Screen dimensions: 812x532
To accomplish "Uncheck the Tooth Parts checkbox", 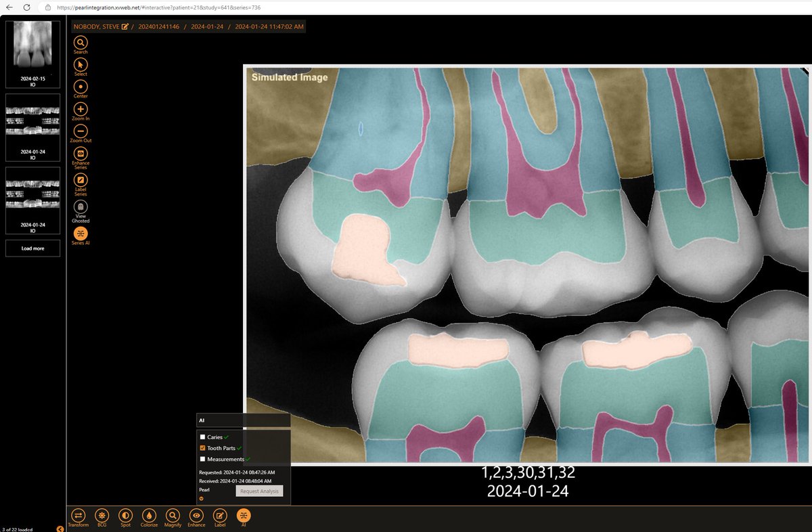I will 202,448.
